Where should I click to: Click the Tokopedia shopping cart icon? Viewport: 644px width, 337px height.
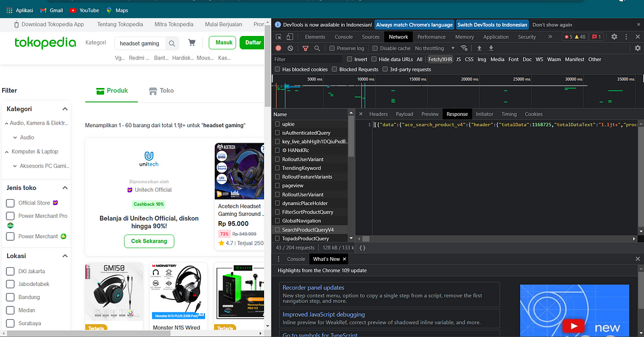192,42
